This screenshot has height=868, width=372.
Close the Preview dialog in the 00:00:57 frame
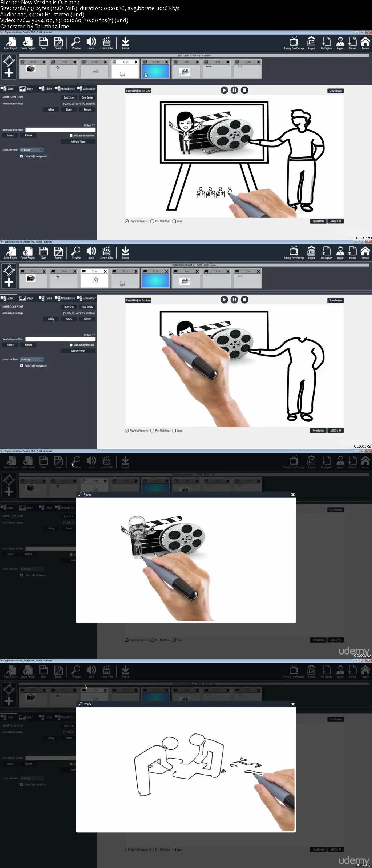pos(293,495)
